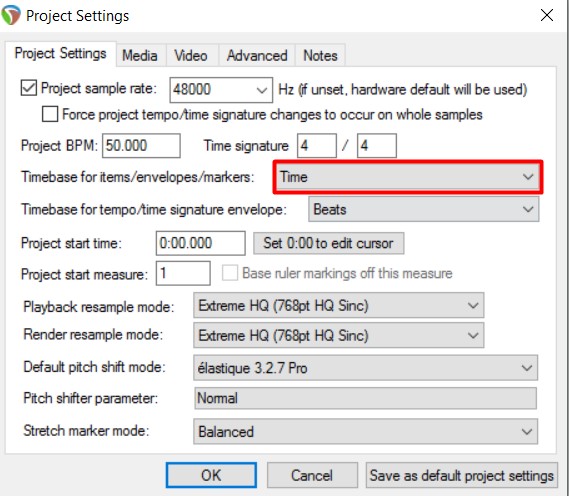Click the Pitch shifter parameter Normal field
The image size is (569, 496).
(x=365, y=398)
